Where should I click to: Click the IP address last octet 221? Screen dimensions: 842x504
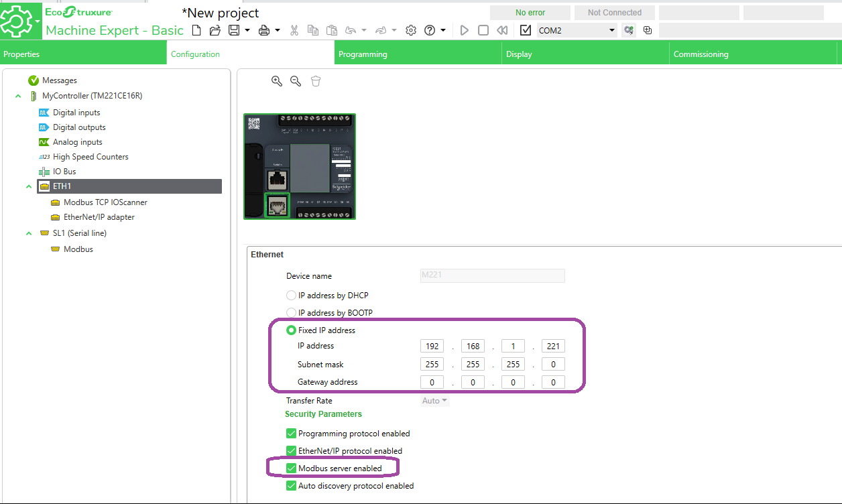[x=553, y=346]
